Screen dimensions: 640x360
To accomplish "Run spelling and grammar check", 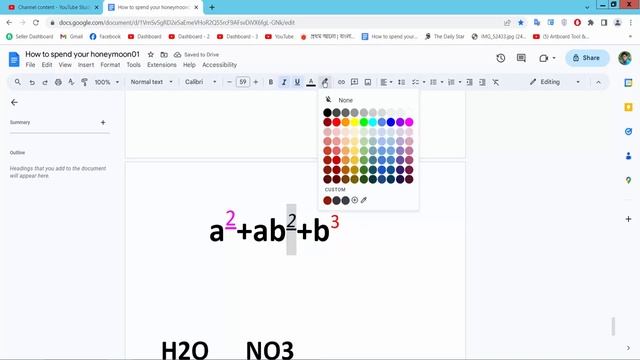I will click(x=71, y=82).
